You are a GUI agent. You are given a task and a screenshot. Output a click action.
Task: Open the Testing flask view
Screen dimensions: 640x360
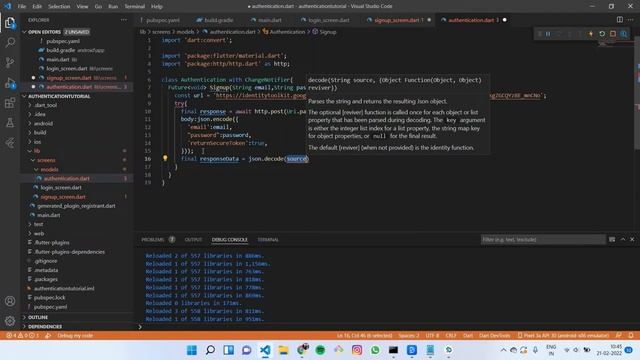click(x=10, y=122)
